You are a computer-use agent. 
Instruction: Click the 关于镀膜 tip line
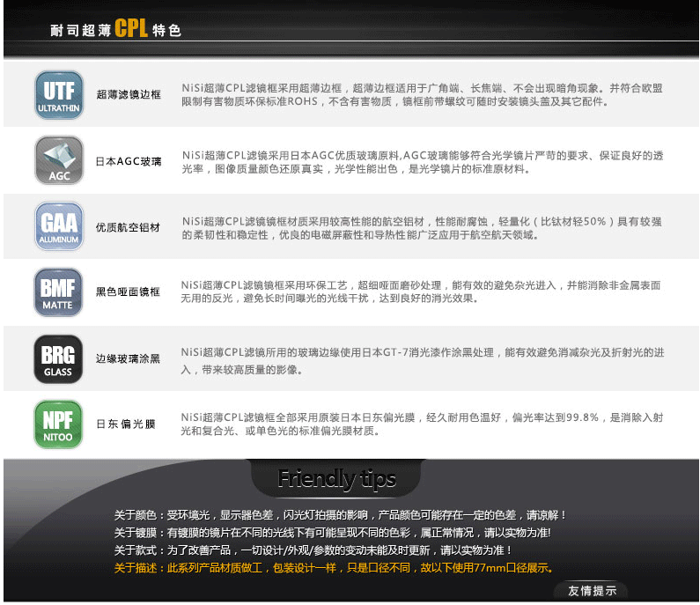[x=333, y=533]
